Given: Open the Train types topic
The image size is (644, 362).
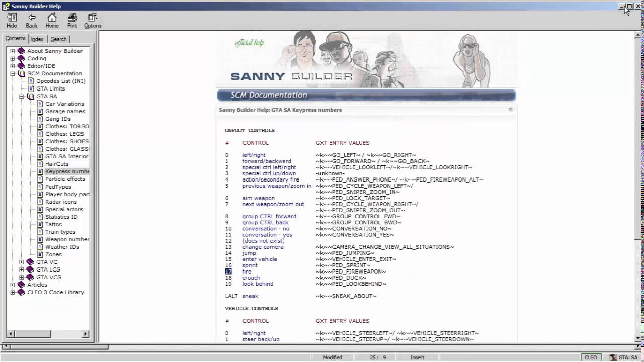Looking at the screenshot, I should pos(60,232).
